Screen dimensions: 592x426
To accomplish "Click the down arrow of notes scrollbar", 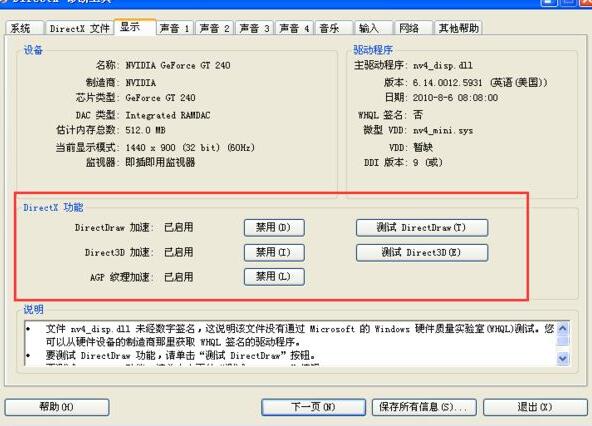I will click(563, 358).
